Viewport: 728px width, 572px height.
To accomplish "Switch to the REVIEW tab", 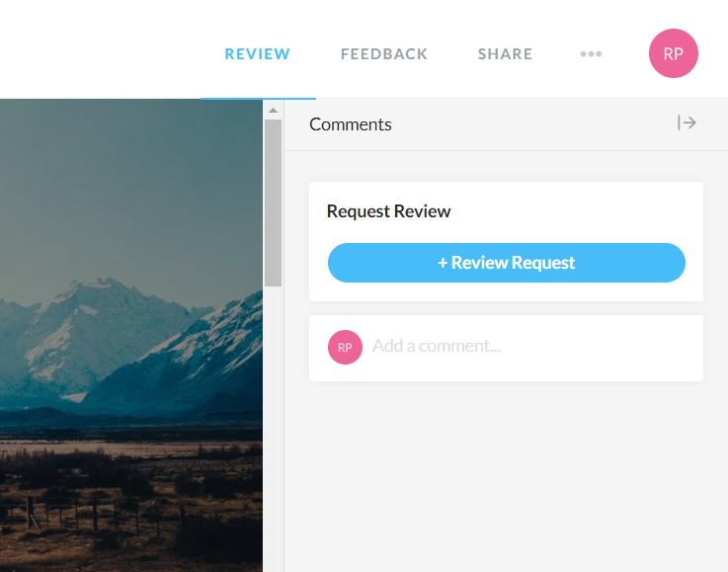I will 257,54.
